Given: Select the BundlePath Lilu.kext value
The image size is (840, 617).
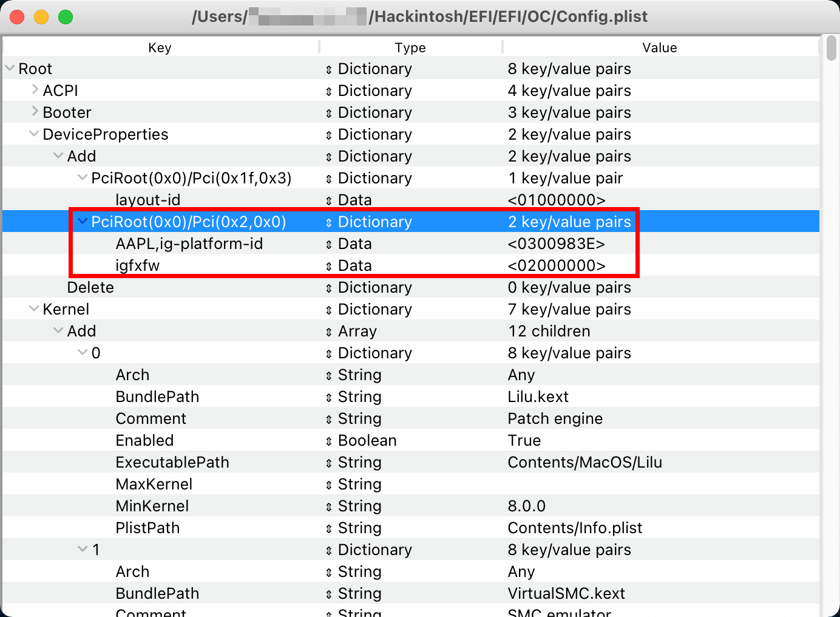Looking at the screenshot, I should (x=538, y=397).
